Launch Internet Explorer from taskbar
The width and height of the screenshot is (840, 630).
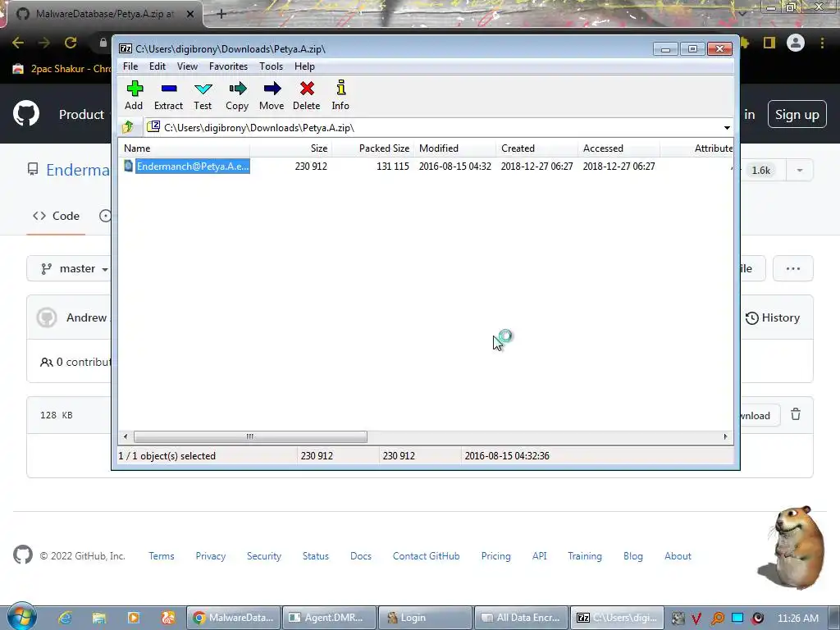coord(65,618)
